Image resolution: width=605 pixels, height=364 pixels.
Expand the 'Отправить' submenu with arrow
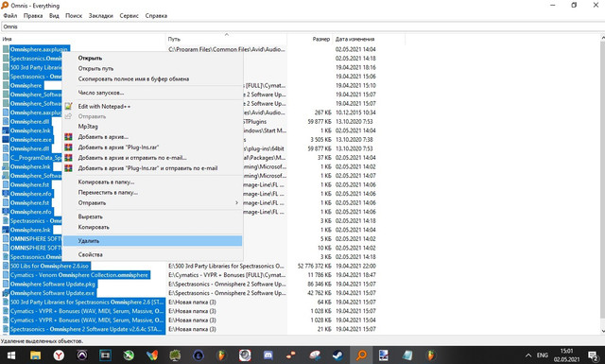(x=152, y=202)
